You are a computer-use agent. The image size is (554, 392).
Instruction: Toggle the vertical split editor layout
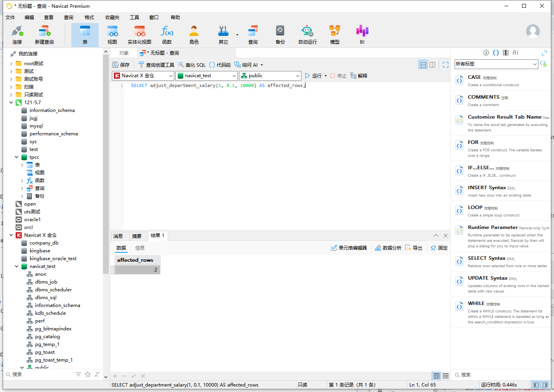coord(432,65)
